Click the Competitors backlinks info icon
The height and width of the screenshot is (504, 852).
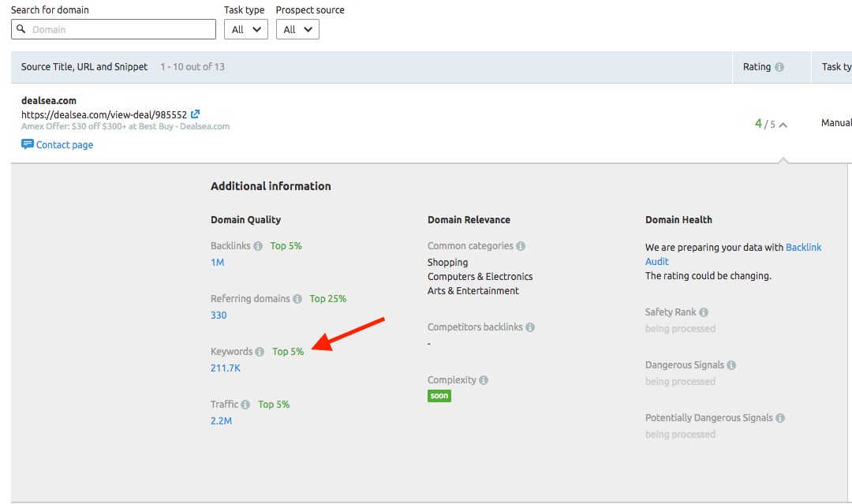(530, 327)
